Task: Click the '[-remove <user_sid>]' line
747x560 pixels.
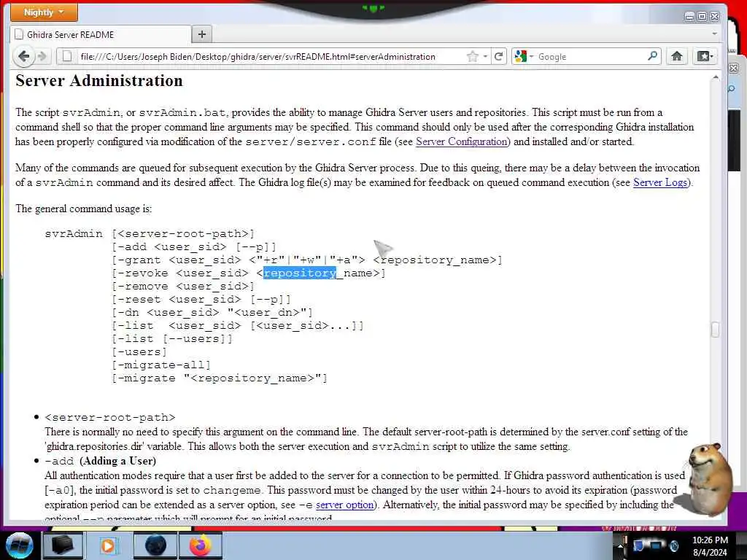Action: point(183,286)
